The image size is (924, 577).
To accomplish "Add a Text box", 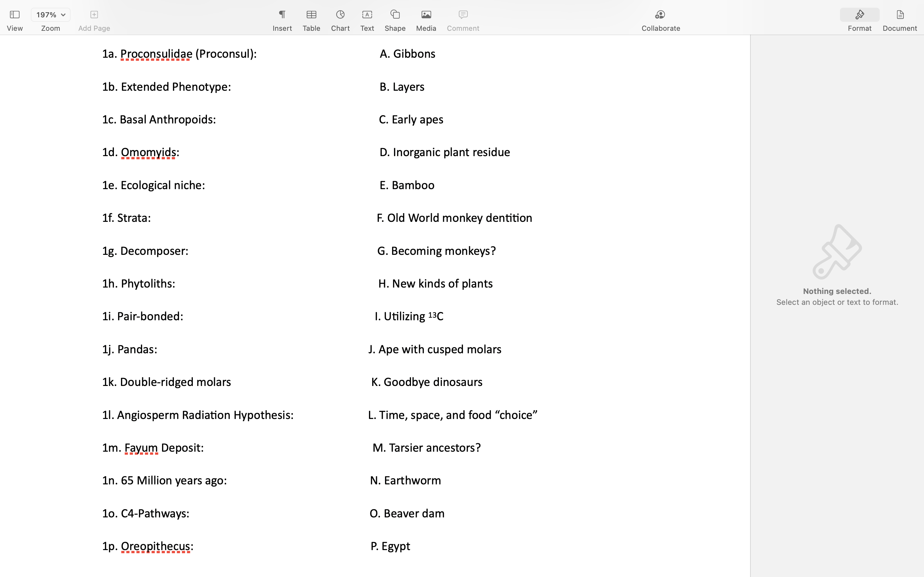I will coord(367,15).
